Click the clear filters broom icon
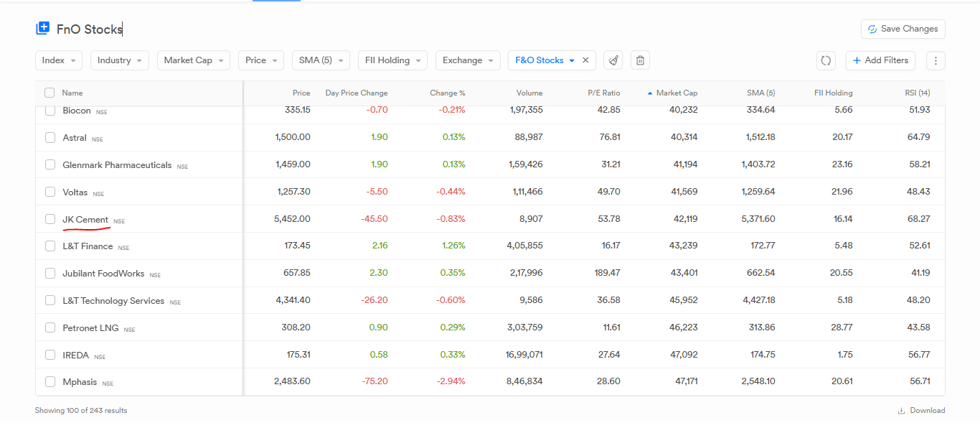Viewport: 980px width, 423px height. coord(613,60)
